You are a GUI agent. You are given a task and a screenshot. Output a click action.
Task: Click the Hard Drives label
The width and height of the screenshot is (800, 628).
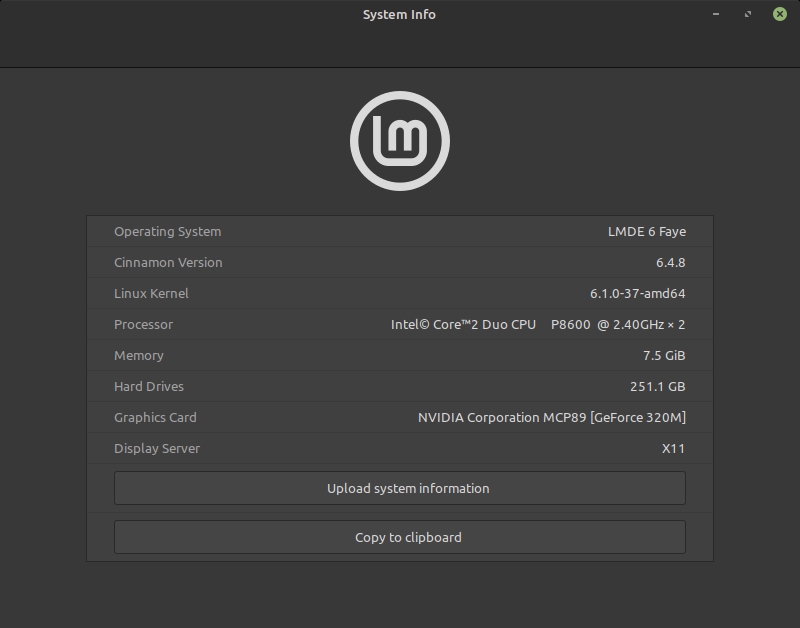pyautogui.click(x=148, y=387)
